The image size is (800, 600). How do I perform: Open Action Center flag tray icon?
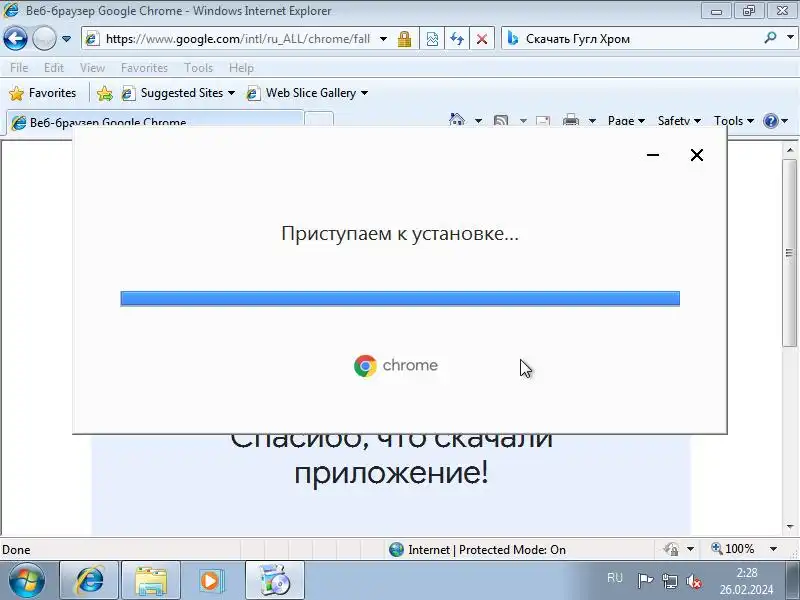[x=645, y=580]
